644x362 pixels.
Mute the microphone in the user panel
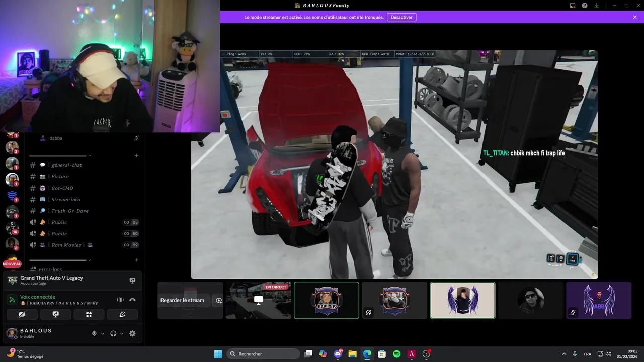click(x=94, y=333)
